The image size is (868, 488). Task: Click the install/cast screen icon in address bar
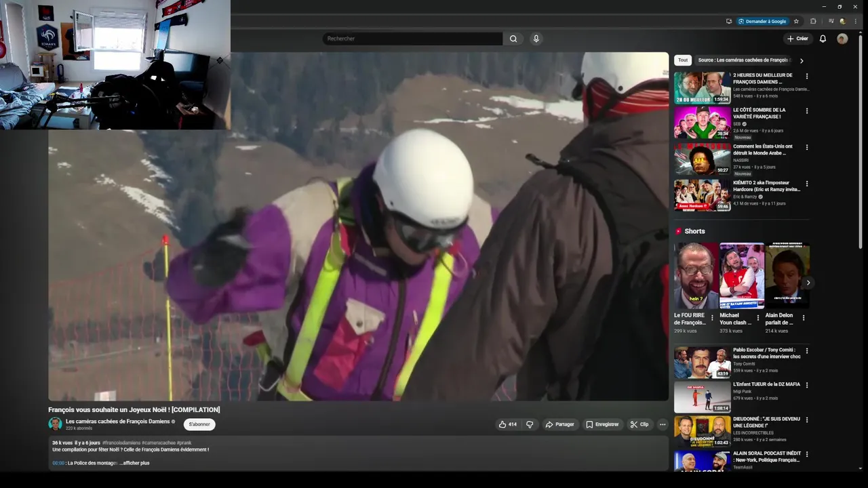click(729, 21)
